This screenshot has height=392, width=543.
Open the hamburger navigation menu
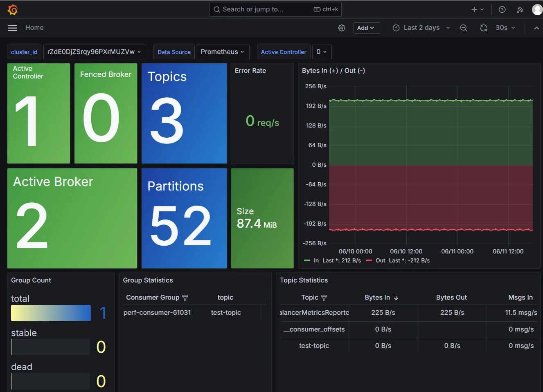tap(13, 28)
